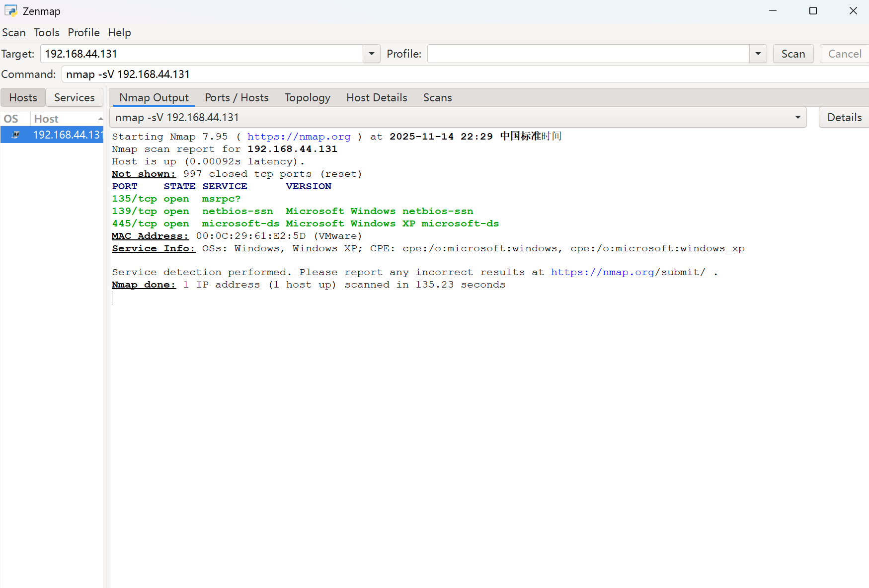Expand the scan output selector dropdown
Image resolution: width=869 pixels, height=588 pixels.
[797, 117]
